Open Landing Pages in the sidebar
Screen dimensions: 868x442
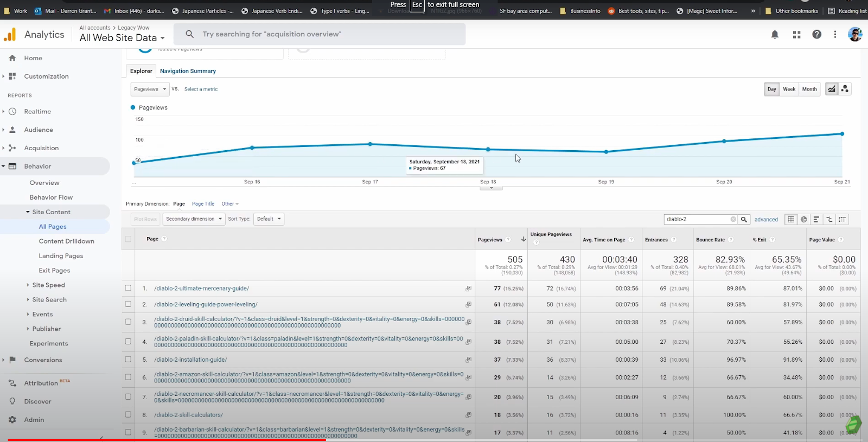pos(61,256)
